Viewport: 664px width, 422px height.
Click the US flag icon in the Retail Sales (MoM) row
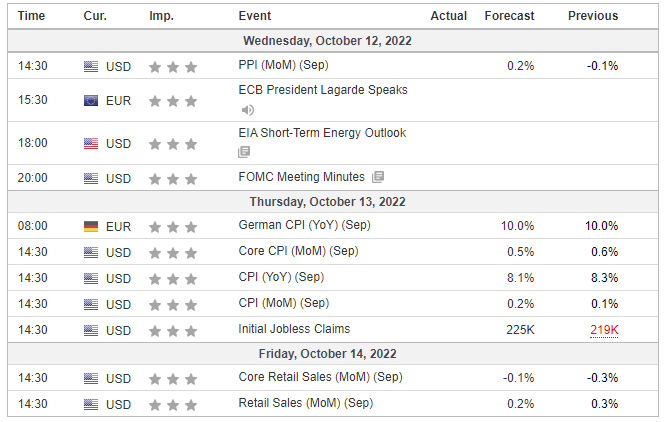click(x=91, y=405)
